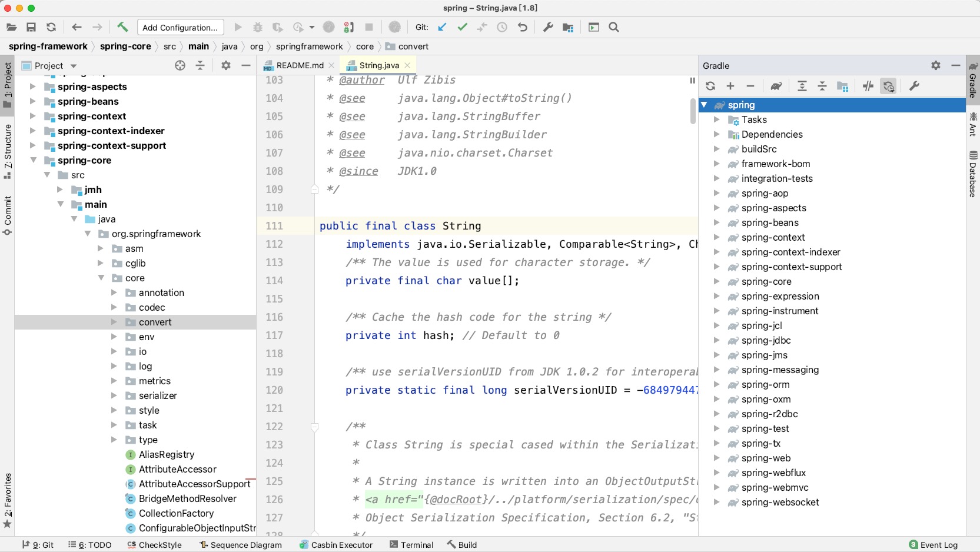Locate current file using crosshair icon
The image size is (980, 552).
[180, 65]
